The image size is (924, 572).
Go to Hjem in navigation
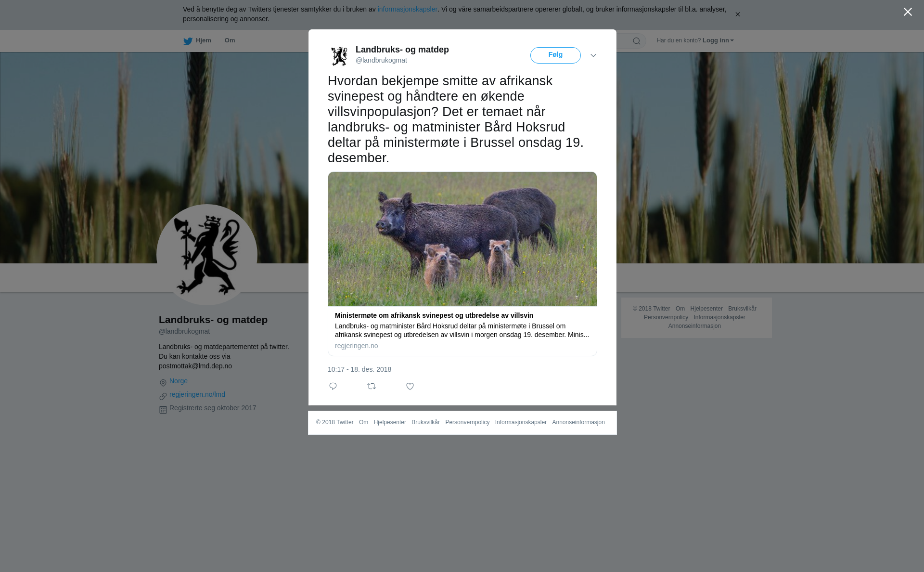click(x=203, y=40)
